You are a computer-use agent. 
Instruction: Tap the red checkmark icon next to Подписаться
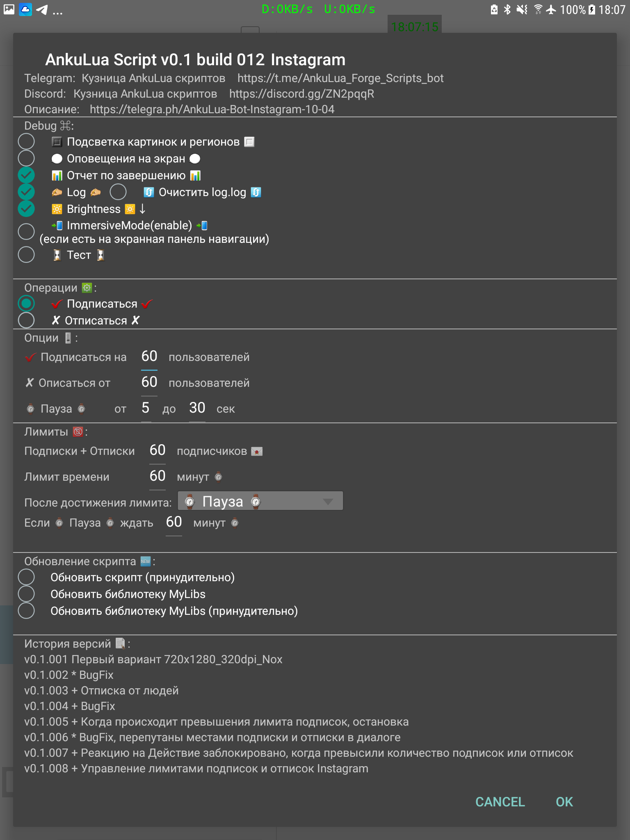tap(57, 304)
